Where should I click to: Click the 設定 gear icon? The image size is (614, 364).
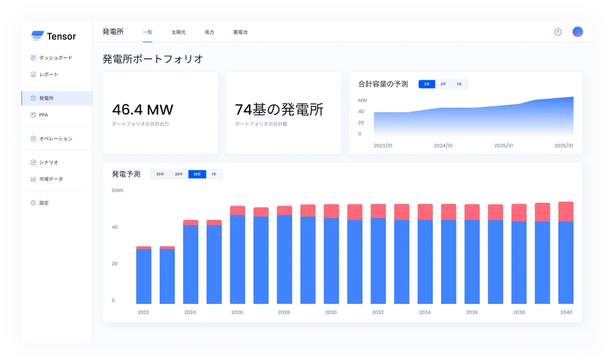point(33,203)
